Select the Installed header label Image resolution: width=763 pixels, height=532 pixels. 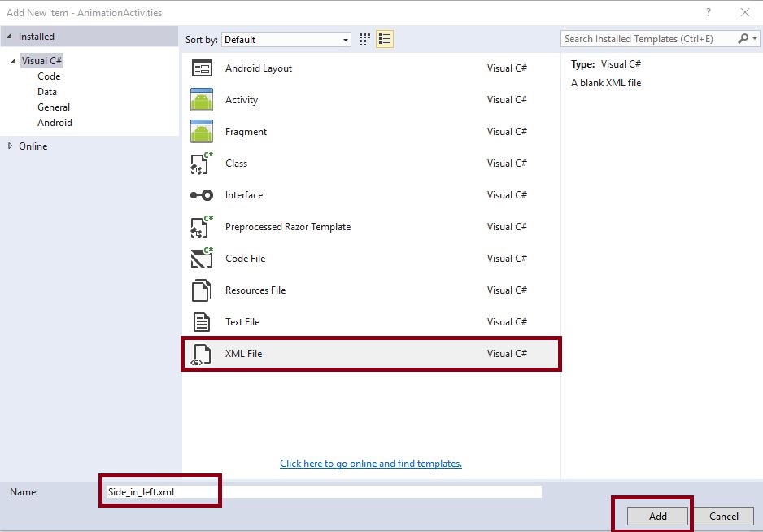[36, 37]
